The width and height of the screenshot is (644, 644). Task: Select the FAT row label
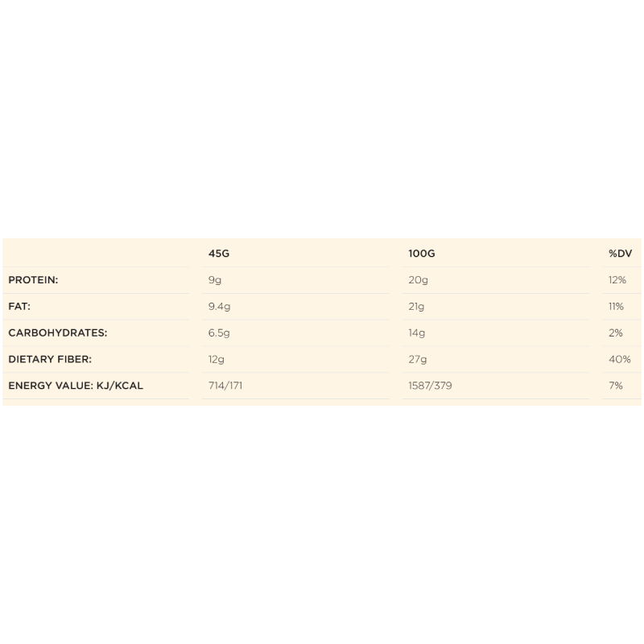click(x=19, y=307)
